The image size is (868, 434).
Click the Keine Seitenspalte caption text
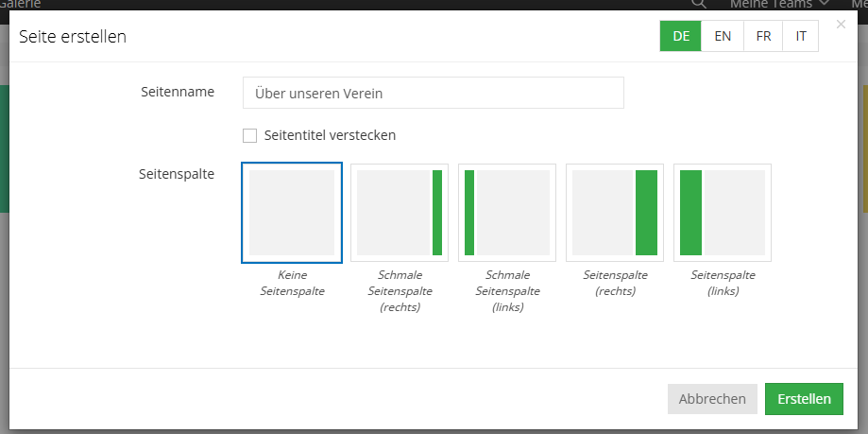click(292, 283)
